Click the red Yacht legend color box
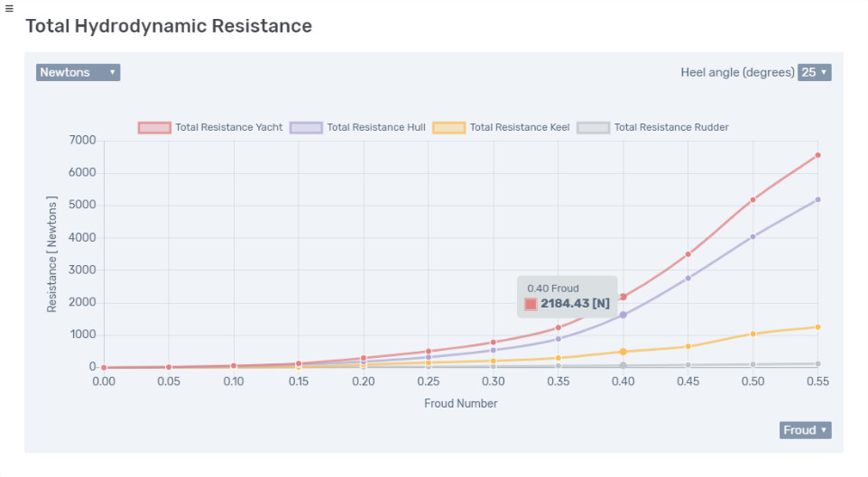 tap(154, 127)
